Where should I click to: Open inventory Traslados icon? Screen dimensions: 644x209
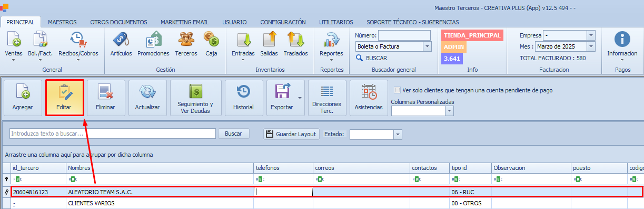tap(295, 44)
